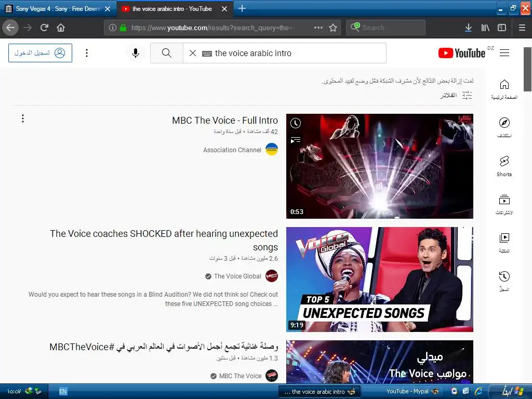Open the search filters button
Viewport: 532px width, 399px height.
pyautogui.click(x=456, y=96)
